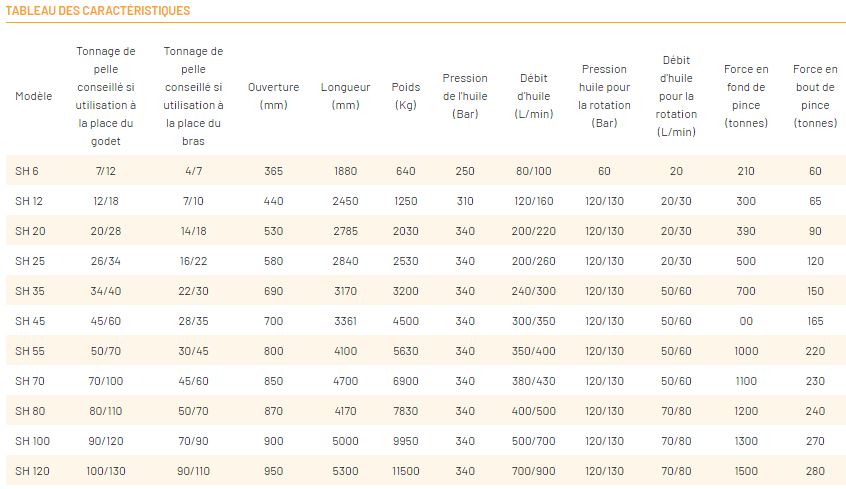The width and height of the screenshot is (846, 489).
Task: Click the "Tableau des caractéristiques" heading
Action: [98, 11]
